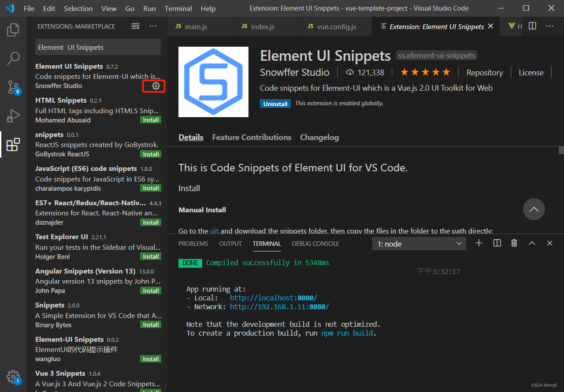This screenshot has width=564, height=392.
Task: Open editor more actions ellipsis
Action: click(549, 26)
